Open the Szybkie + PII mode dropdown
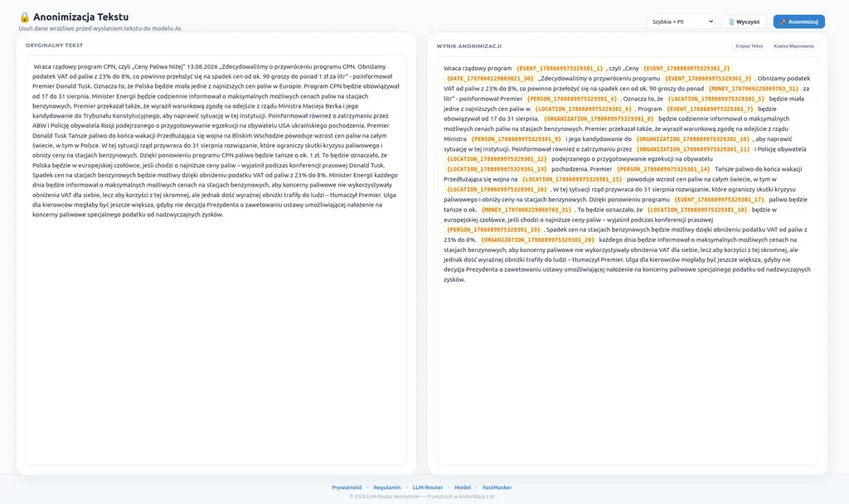 coord(681,22)
